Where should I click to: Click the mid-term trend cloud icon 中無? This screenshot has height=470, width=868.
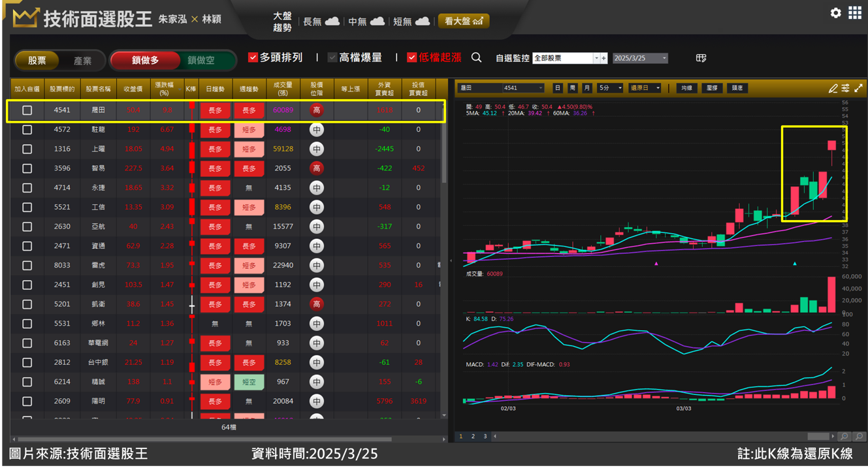(x=377, y=22)
